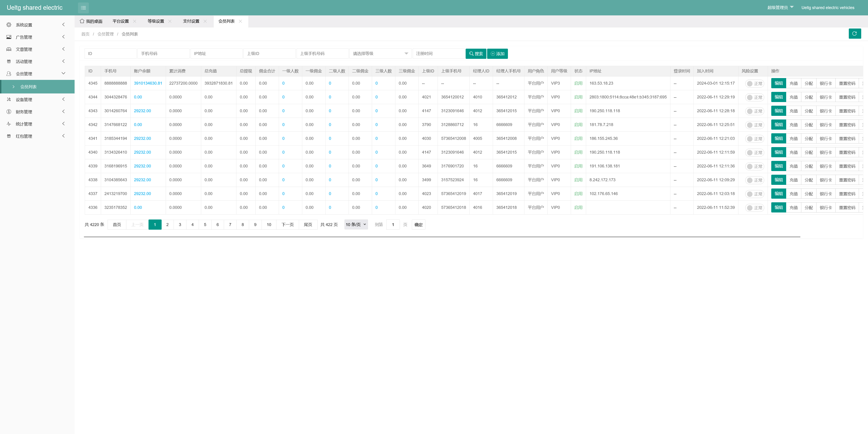Click the statistics management pulse icon
The image size is (868, 434).
pyautogui.click(x=9, y=124)
